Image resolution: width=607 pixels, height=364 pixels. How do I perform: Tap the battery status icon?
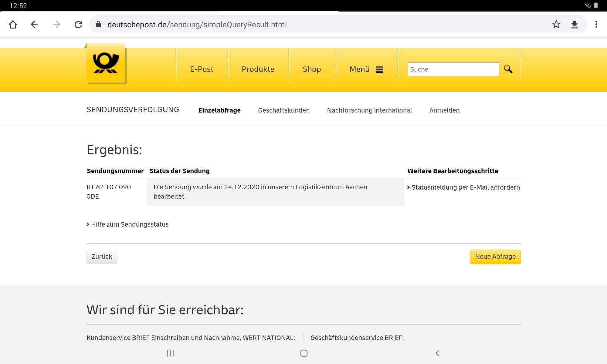click(596, 5)
